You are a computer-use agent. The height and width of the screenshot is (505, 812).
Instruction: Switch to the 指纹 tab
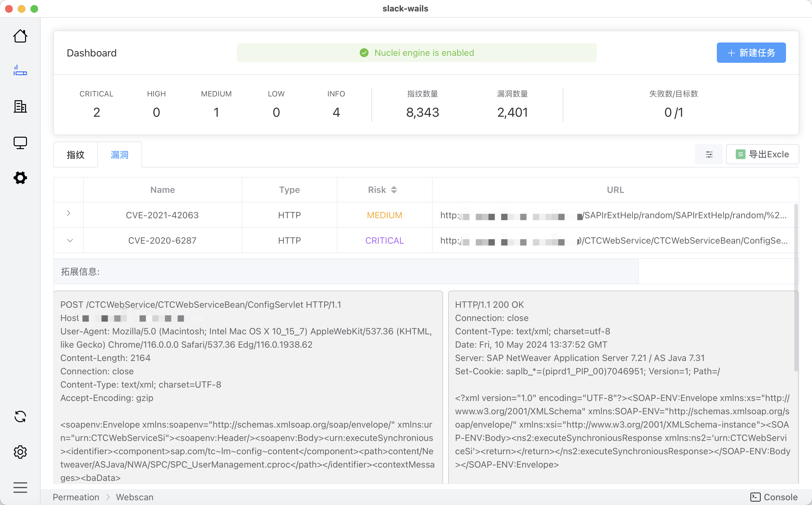[75, 154]
